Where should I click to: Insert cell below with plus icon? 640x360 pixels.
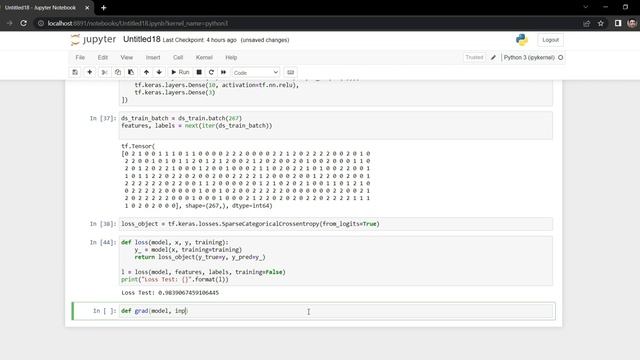89,72
